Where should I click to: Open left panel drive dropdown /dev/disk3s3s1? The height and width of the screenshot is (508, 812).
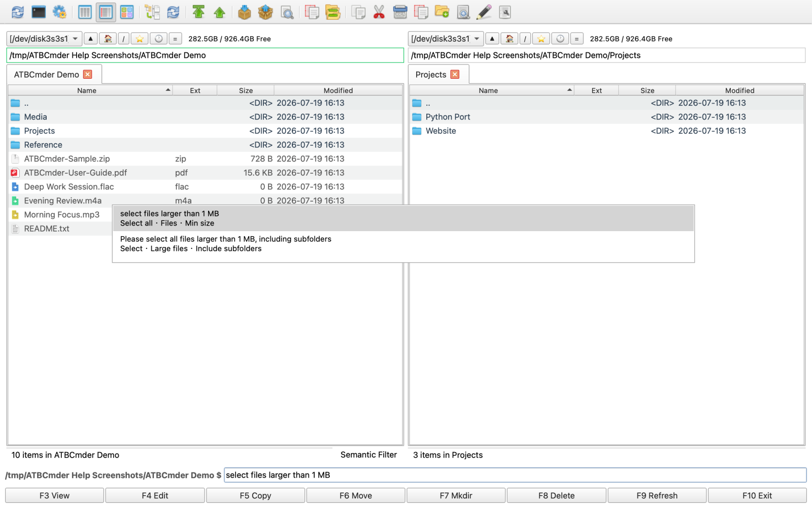pos(44,39)
